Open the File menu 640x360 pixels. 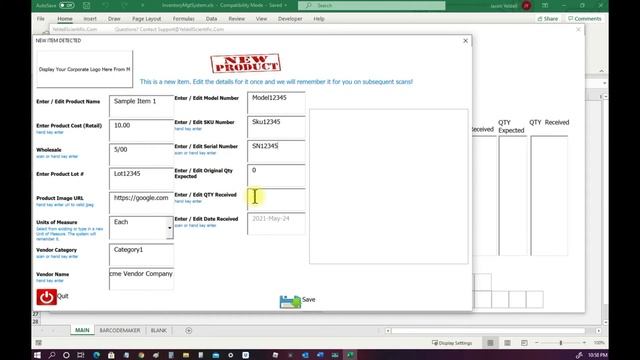point(41,19)
